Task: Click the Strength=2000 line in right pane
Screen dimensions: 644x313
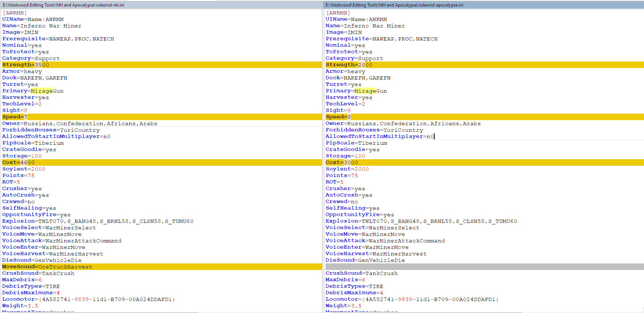Action: (x=484, y=65)
